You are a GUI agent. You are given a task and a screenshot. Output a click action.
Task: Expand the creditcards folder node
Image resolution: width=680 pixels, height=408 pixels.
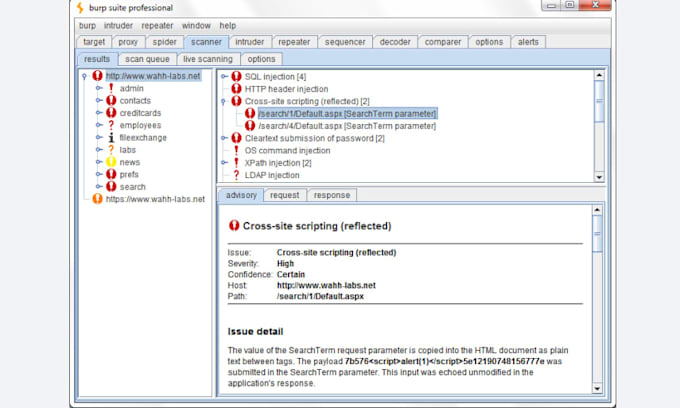click(x=99, y=113)
